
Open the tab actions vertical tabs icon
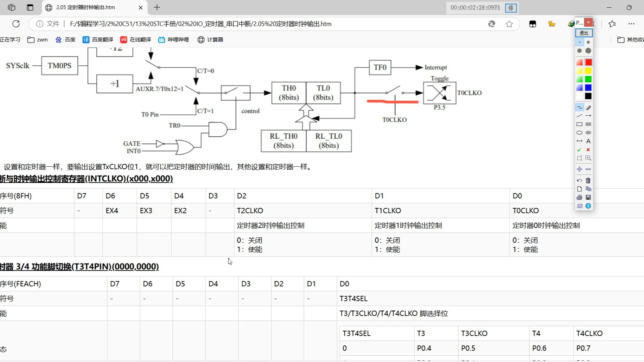[30, 7]
